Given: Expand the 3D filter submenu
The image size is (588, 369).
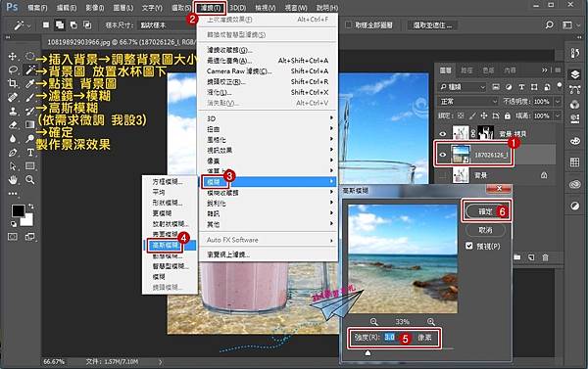Looking at the screenshot, I should point(269,118).
